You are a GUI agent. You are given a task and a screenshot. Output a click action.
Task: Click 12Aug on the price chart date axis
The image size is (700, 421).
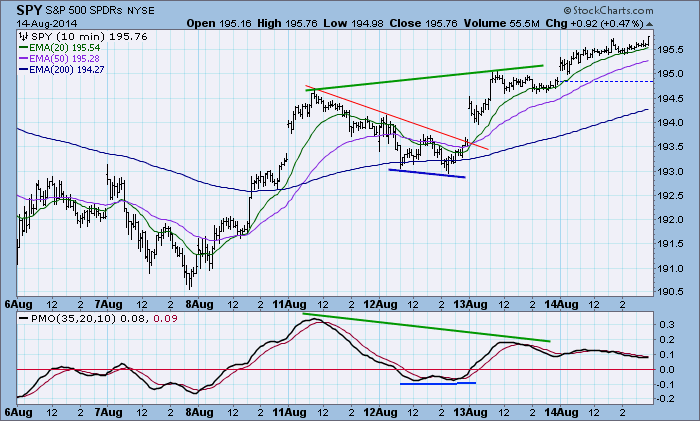coord(380,304)
